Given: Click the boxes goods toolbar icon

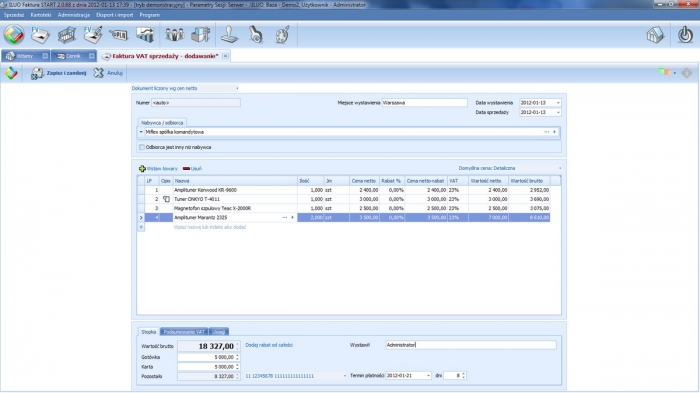Looking at the screenshot, I should 200,35.
